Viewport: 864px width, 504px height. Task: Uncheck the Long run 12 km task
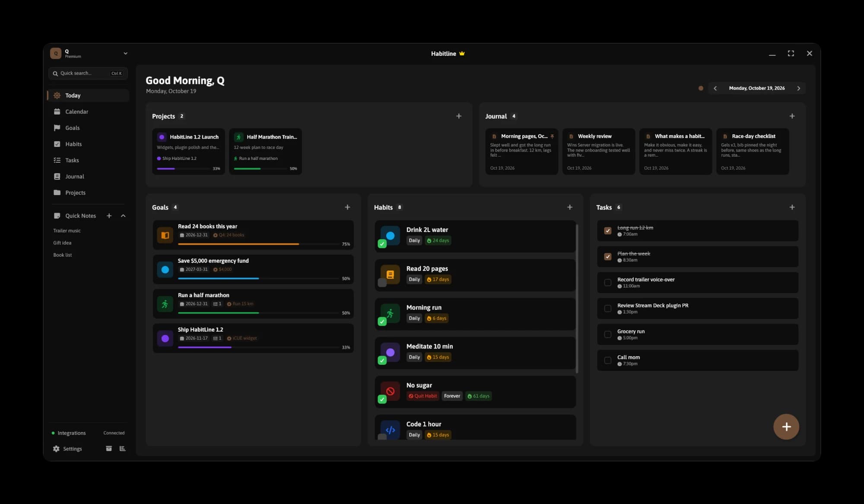[x=607, y=231]
